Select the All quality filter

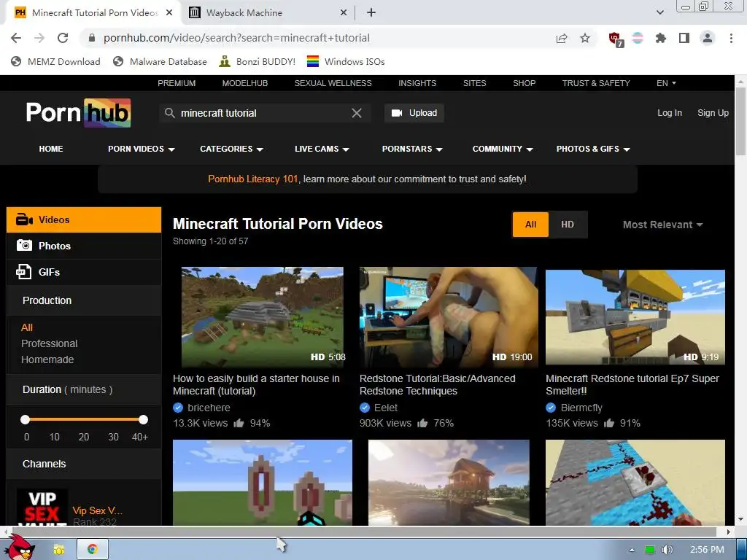pyautogui.click(x=531, y=225)
